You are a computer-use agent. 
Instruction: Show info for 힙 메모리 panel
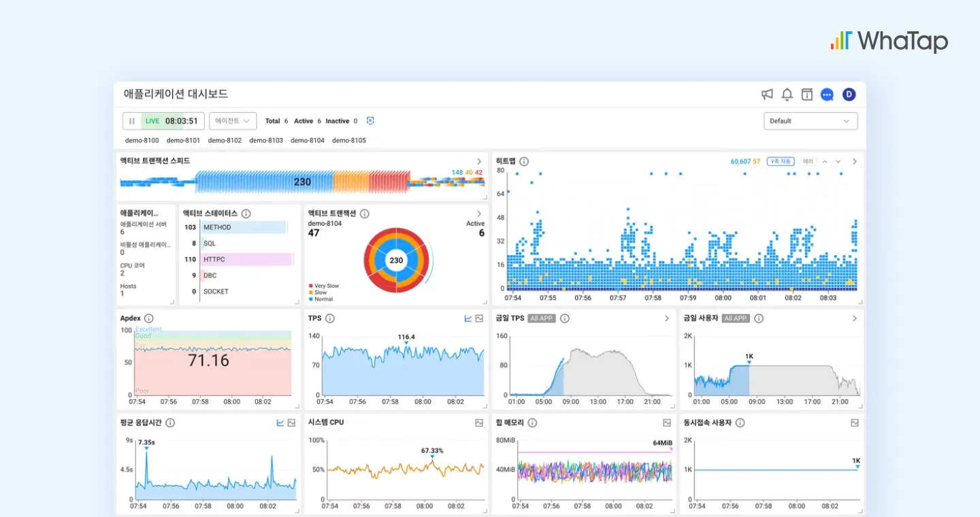click(532, 422)
